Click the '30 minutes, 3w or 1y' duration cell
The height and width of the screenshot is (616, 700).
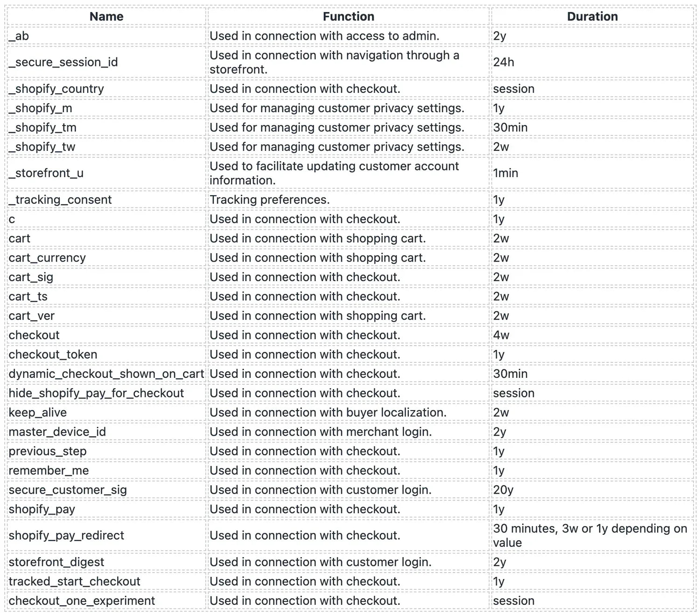(x=590, y=536)
